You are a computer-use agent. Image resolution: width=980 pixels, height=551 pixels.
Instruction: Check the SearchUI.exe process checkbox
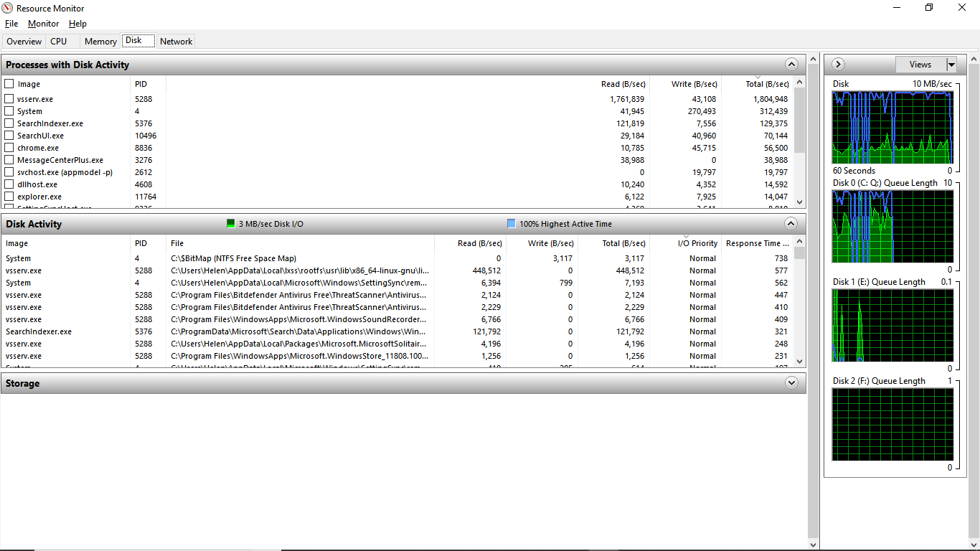9,136
